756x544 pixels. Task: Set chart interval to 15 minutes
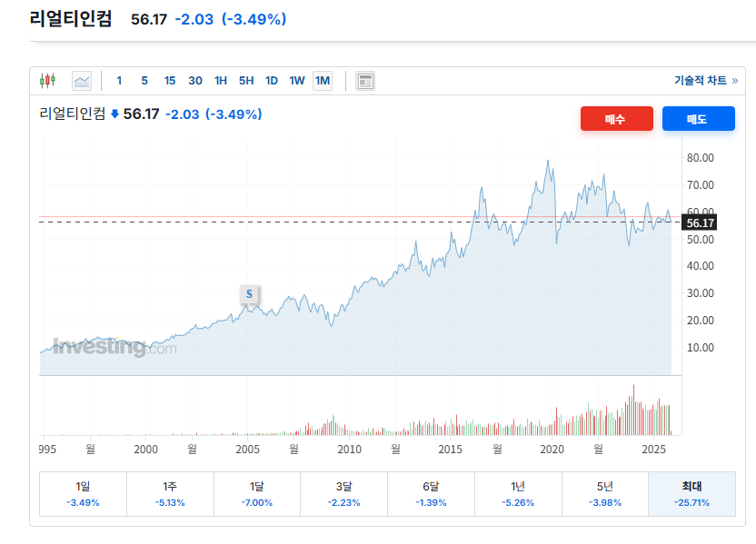click(x=170, y=81)
